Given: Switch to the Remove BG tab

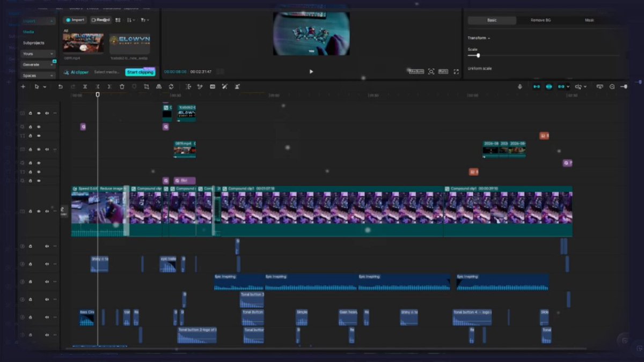Looking at the screenshot, I should (x=540, y=20).
